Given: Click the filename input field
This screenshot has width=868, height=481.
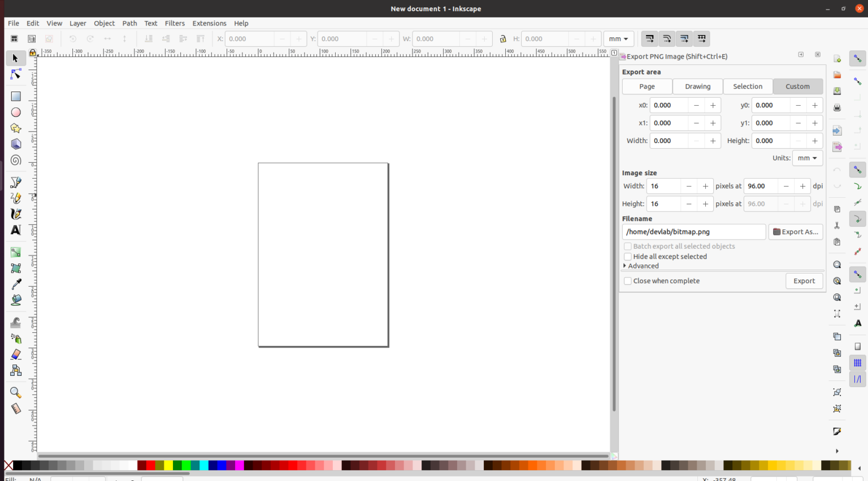Looking at the screenshot, I should click(693, 232).
